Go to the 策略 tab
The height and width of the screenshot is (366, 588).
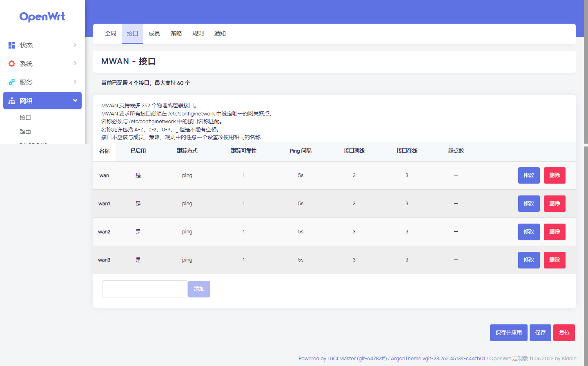176,33
